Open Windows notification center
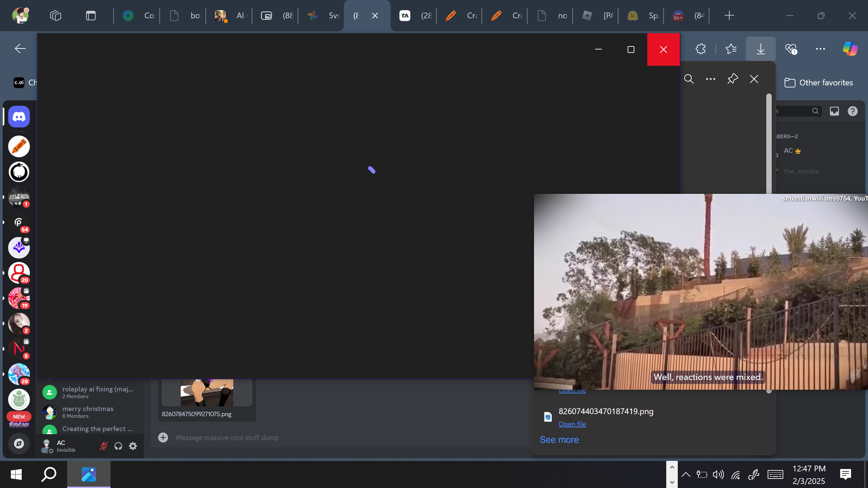 (846, 474)
